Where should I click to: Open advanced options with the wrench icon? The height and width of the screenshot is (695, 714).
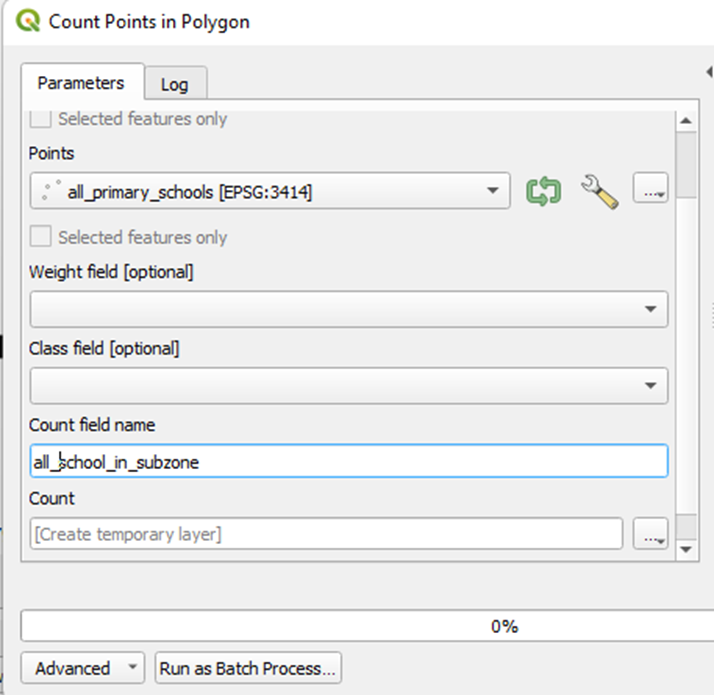[x=599, y=191]
